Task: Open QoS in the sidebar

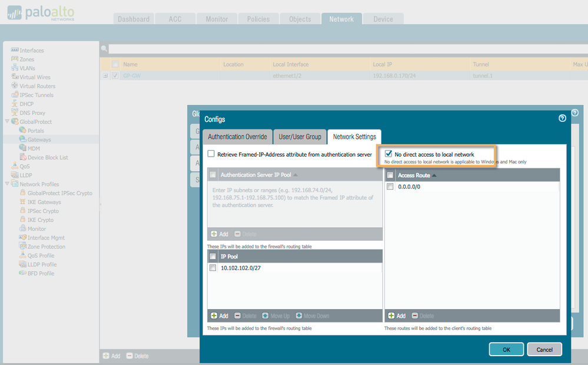Action: pos(24,167)
